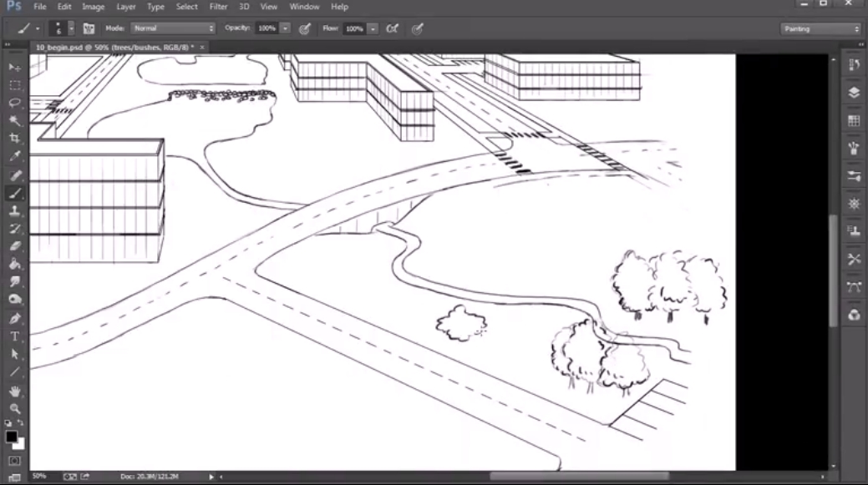
Task: Open the Filter menu
Action: coord(218,7)
